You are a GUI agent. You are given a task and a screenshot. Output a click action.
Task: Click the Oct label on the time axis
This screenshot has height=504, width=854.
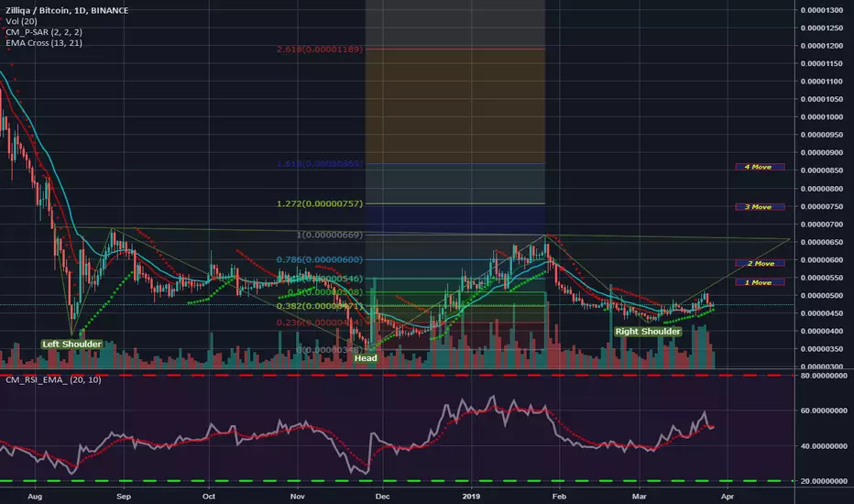point(209,497)
